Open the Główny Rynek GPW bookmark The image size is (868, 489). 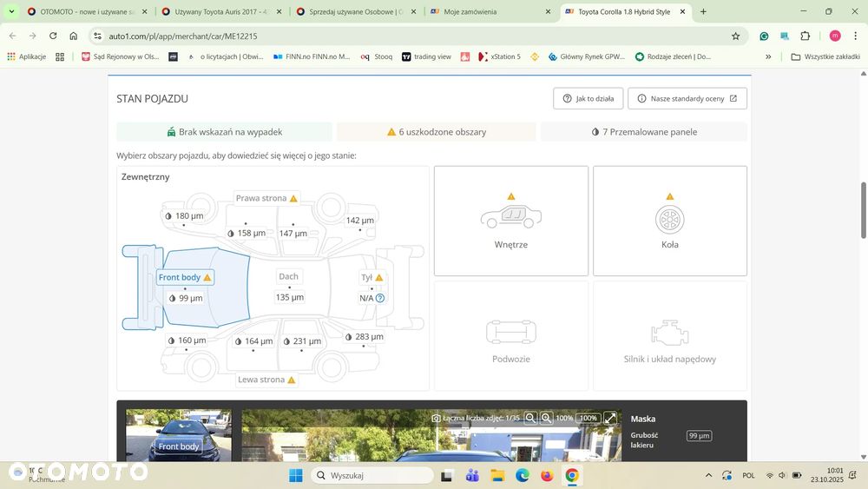[x=587, y=56]
